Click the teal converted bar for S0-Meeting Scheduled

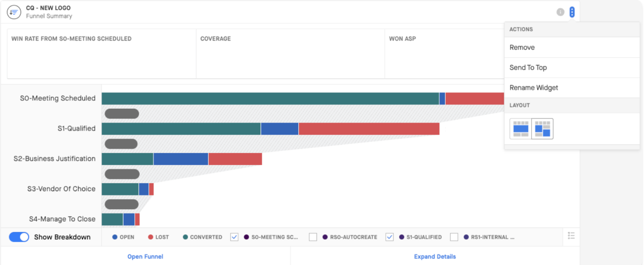[x=271, y=99]
